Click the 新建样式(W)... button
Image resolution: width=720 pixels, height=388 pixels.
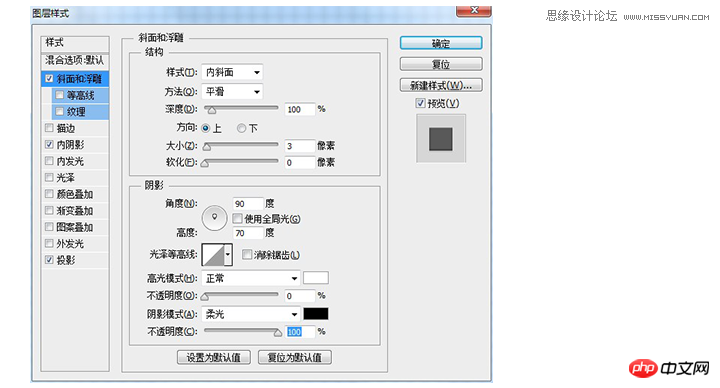(x=441, y=85)
